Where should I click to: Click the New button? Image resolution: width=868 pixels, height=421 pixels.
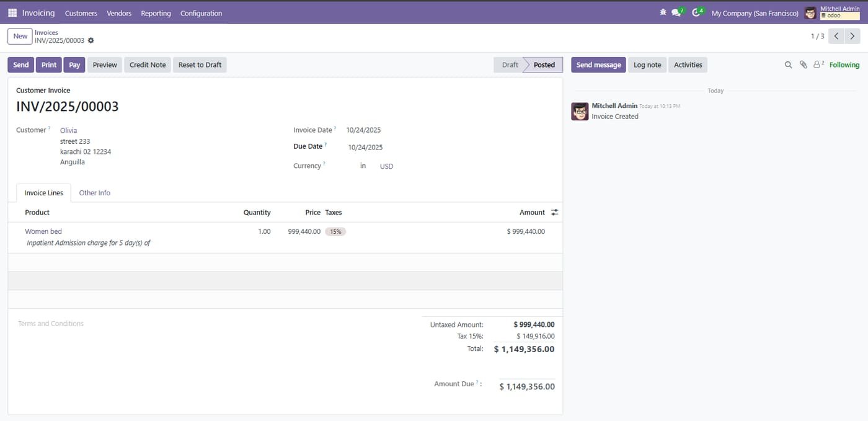[20, 36]
